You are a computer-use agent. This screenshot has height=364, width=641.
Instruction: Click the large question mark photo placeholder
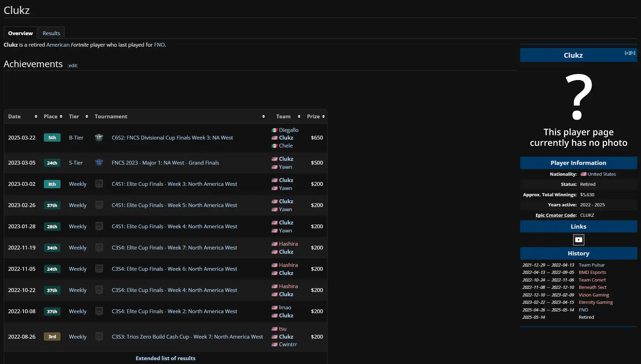pos(578,97)
